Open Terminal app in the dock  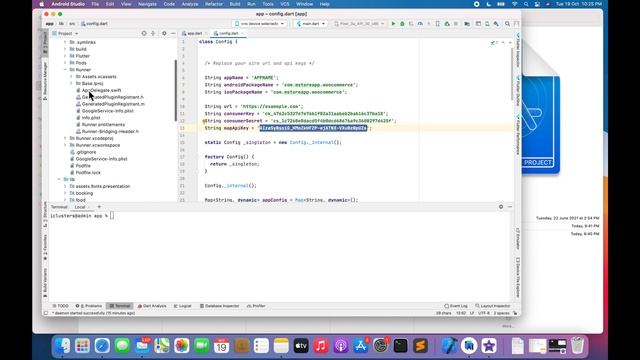pos(400,346)
